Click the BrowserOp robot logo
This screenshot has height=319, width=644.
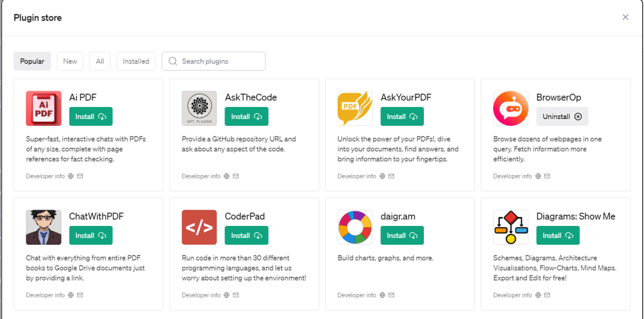pos(511,108)
